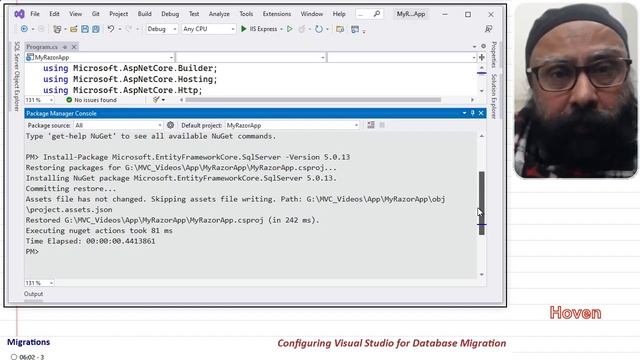640x360 pixels.
Task: Click the window layout toolbar icon
Action: point(355,29)
